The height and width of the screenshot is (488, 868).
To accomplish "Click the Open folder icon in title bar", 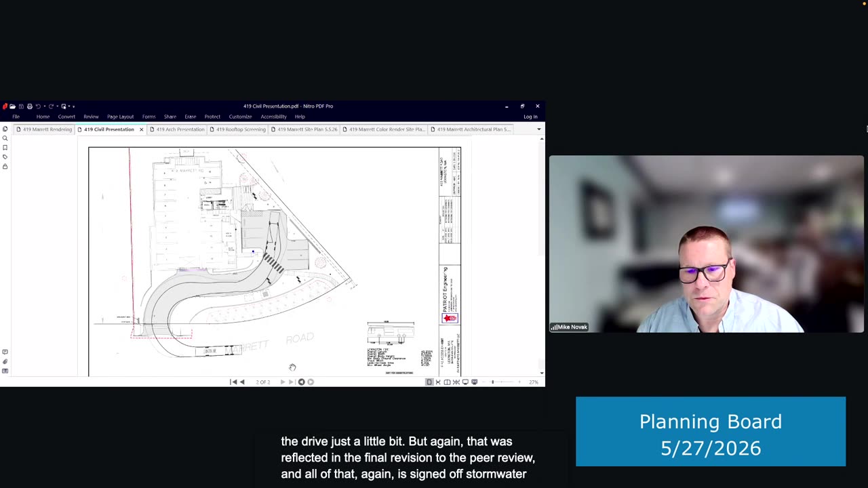I will point(12,106).
